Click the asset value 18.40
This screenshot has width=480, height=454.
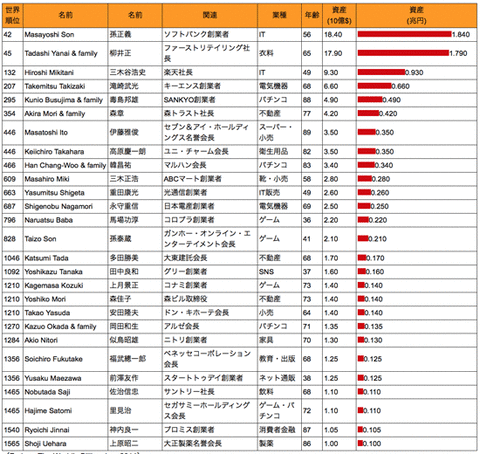[333, 35]
